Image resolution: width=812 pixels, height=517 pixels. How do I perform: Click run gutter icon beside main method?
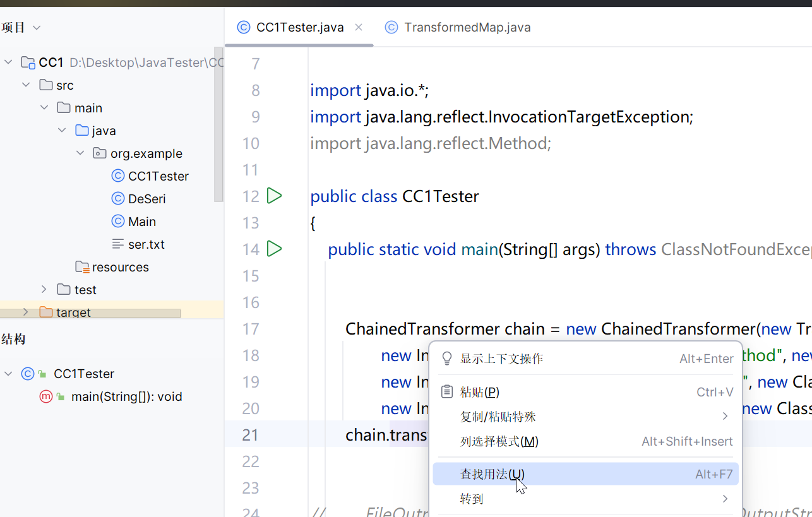click(x=274, y=249)
